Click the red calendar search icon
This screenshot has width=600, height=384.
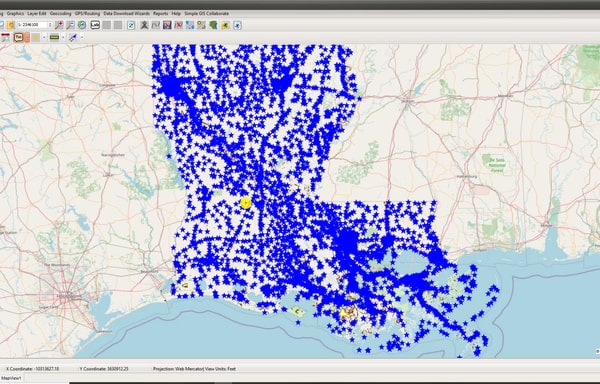pos(5,37)
